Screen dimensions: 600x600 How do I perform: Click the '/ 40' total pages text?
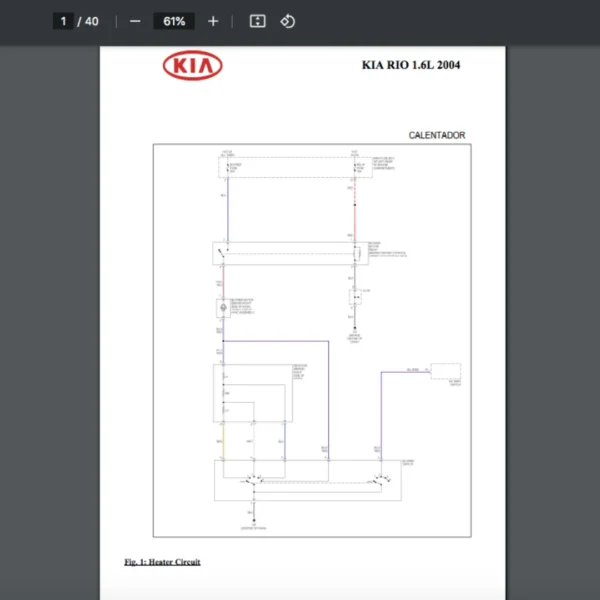88,21
